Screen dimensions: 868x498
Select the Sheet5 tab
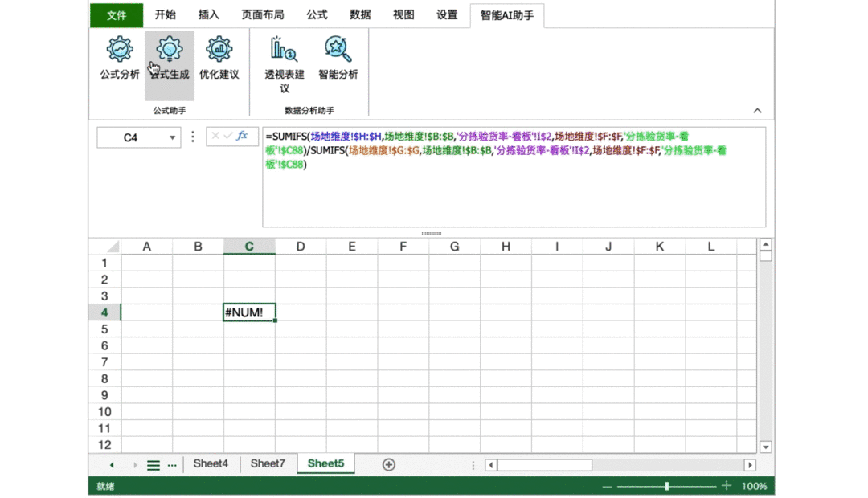[326, 463]
